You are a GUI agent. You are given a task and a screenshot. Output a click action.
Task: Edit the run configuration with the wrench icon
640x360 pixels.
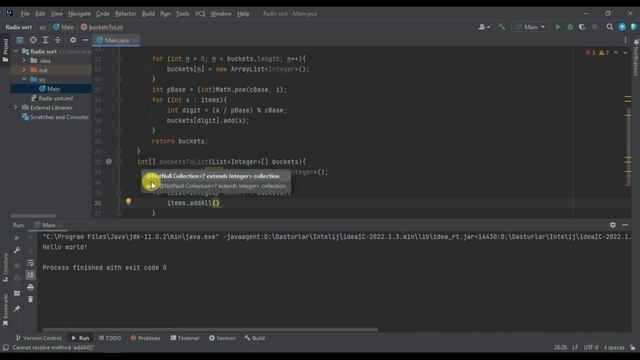(x=17, y=250)
